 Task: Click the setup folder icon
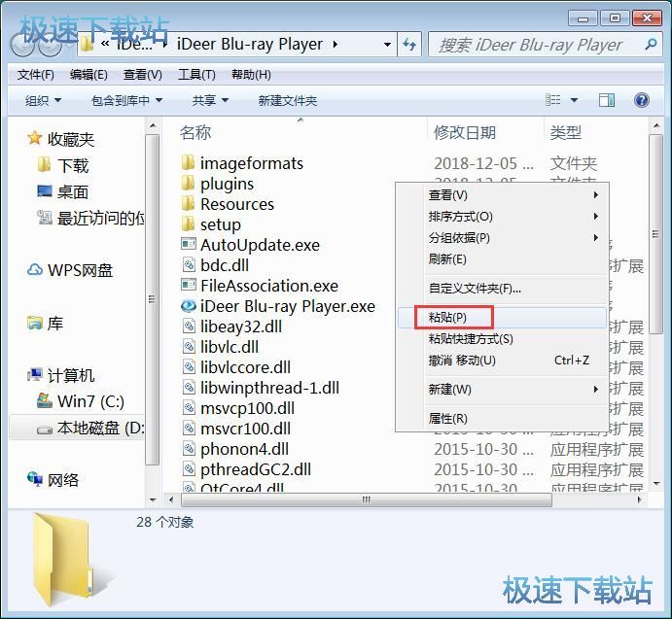tap(188, 224)
